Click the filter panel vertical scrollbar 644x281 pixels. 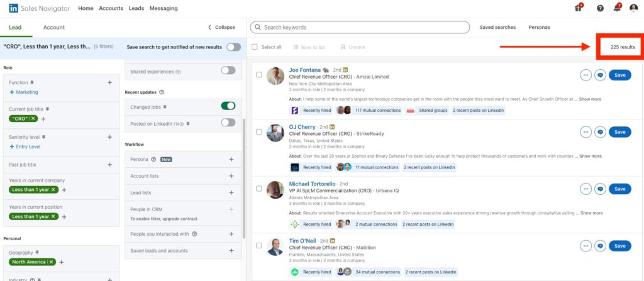(244, 179)
